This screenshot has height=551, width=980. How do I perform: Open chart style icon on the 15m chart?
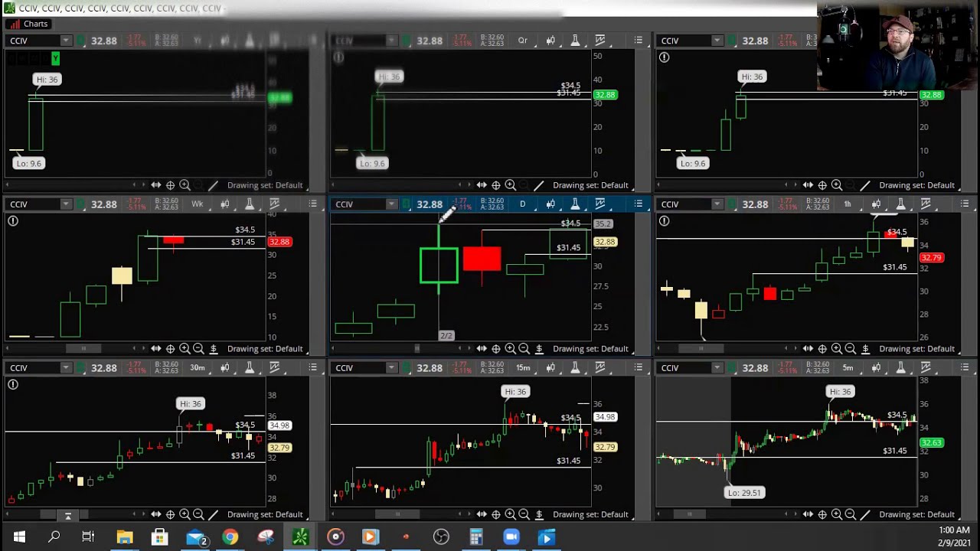pyautogui.click(x=550, y=368)
